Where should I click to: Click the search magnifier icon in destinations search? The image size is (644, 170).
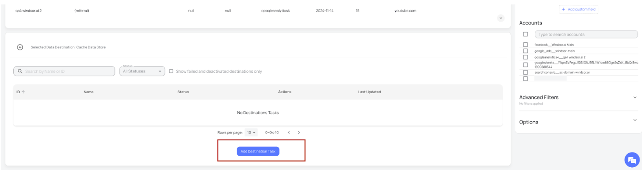click(20, 71)
